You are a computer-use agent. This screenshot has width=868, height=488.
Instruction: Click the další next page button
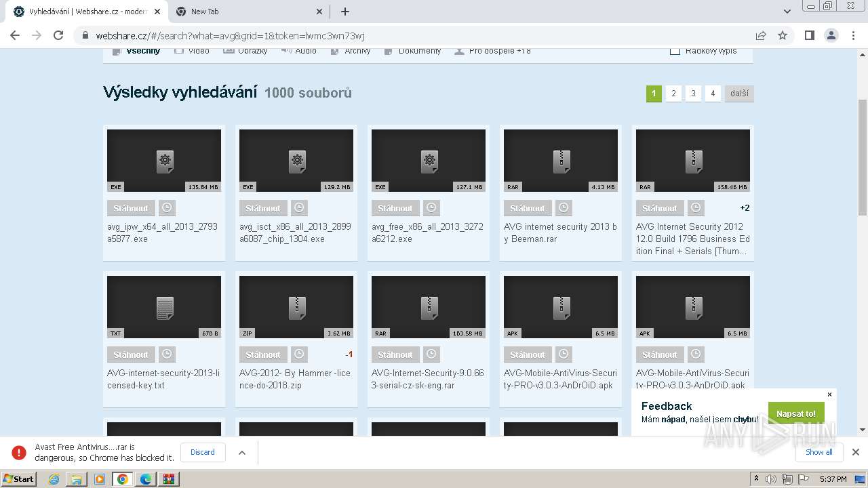[x=739, y=94]
